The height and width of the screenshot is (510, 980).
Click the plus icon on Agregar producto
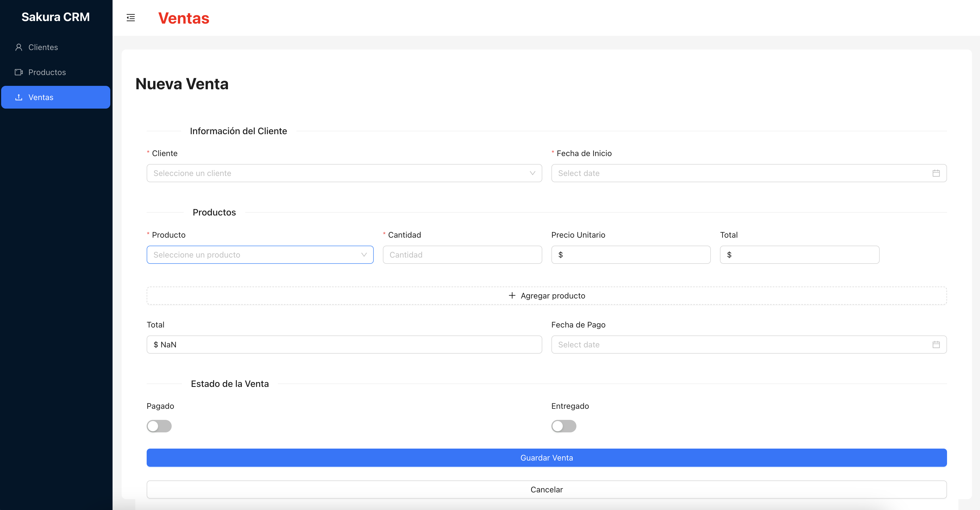512,296
